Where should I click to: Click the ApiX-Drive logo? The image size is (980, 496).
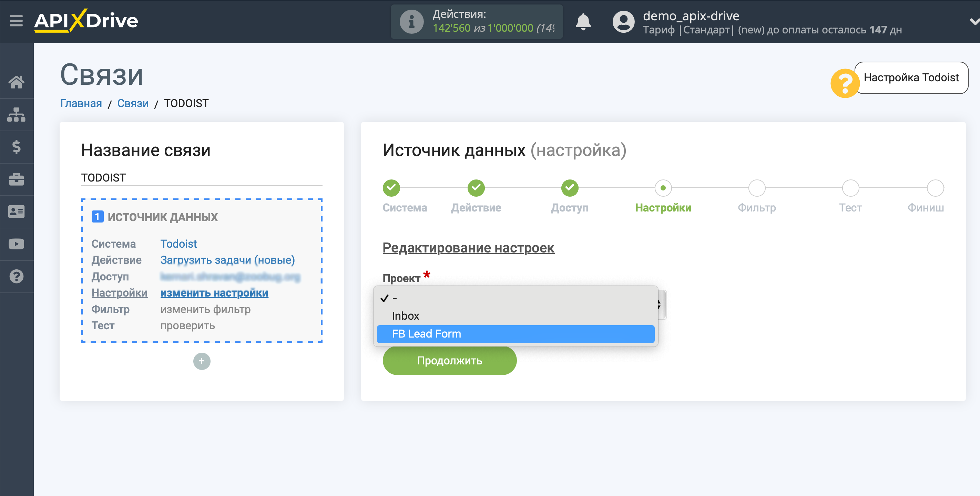click(x=86, y=21)
